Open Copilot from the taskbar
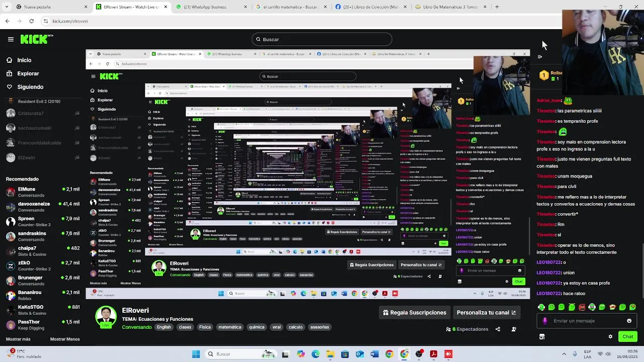This screenshot has height=362, width=644. [300, 354]
